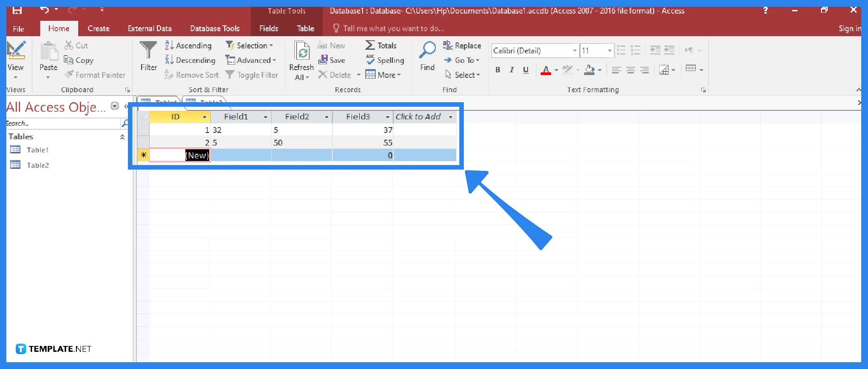The height and width of the screenshot is (369, 868).
Task: Open the All Access Objects dropdown menu
Action: (115, 106)
